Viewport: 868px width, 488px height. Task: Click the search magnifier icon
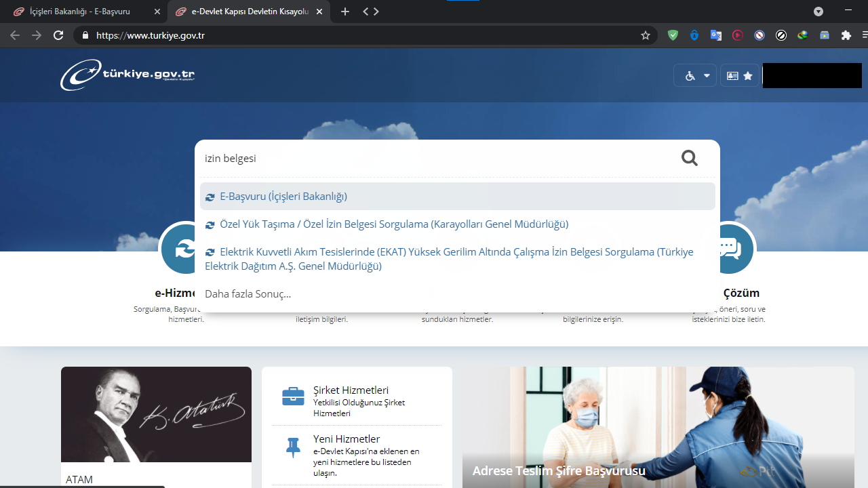coord(689,159)
